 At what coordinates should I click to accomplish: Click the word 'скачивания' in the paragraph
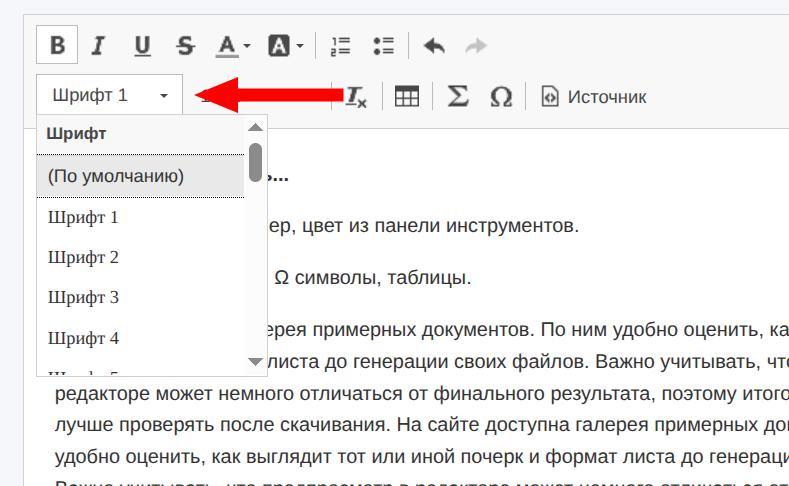(x=334, y=426)
